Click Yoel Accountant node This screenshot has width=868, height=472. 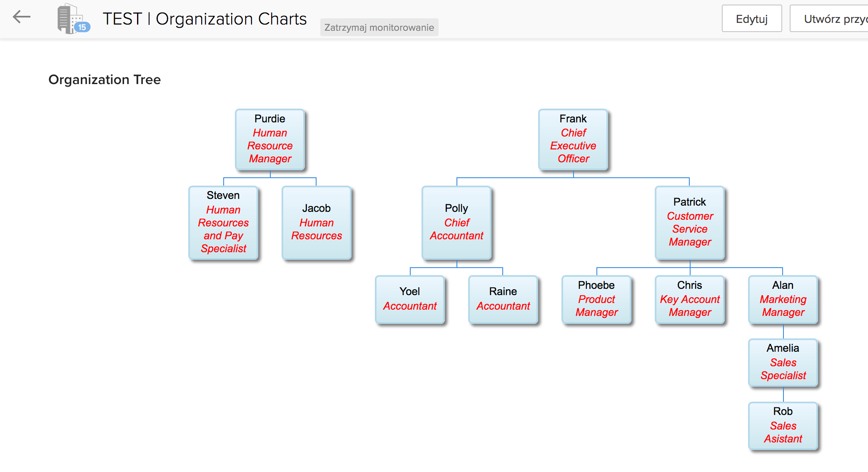410,299
